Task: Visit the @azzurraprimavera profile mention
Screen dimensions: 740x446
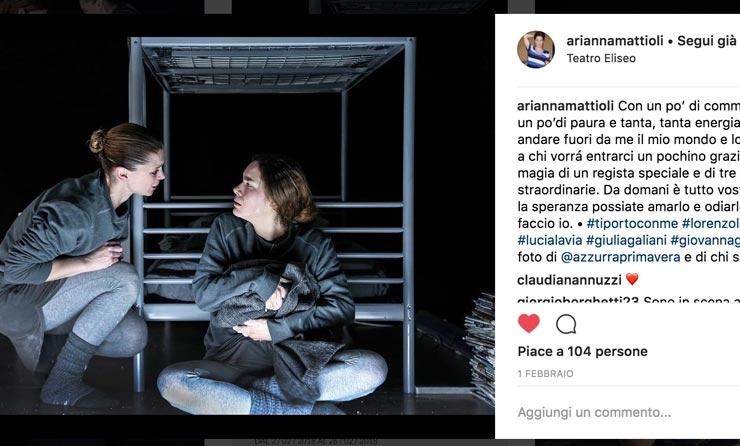Action: coord(621,257)
